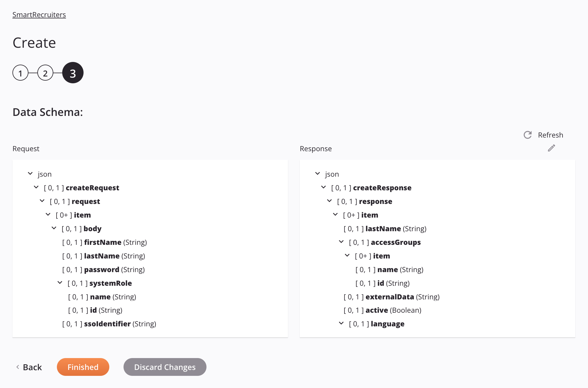Click the Refresh icon to reload schema
Screen dimensions: 588x388
528,135
